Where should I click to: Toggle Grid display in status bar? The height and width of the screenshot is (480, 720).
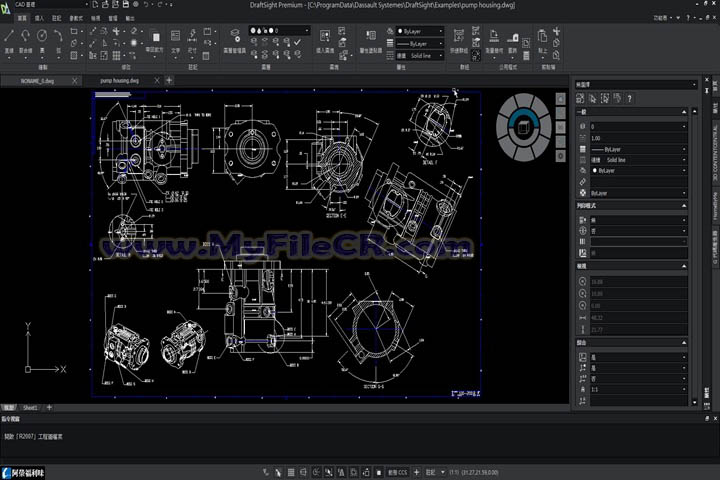(291, 472)
